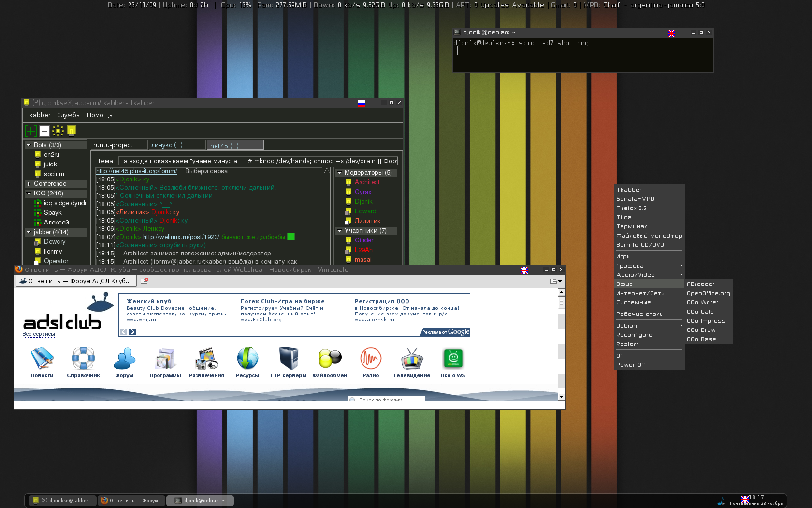Select OOo Writer from the Офис submenu

702,302
